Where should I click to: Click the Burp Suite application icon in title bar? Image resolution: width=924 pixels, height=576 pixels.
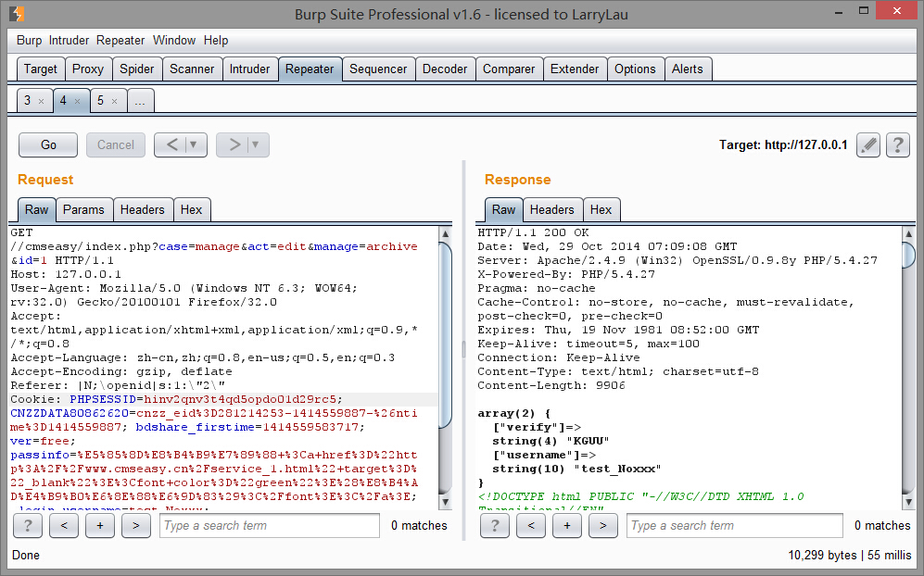(17, 14)
